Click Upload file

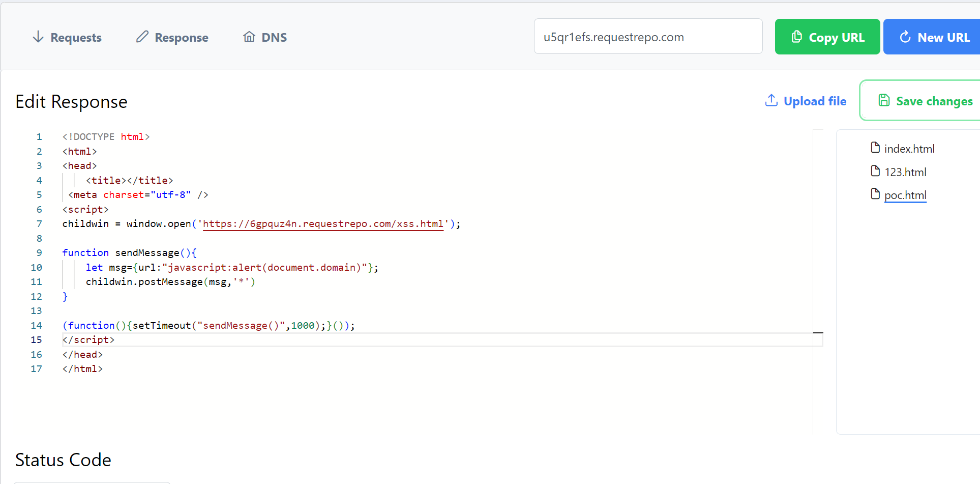point(806,101)
